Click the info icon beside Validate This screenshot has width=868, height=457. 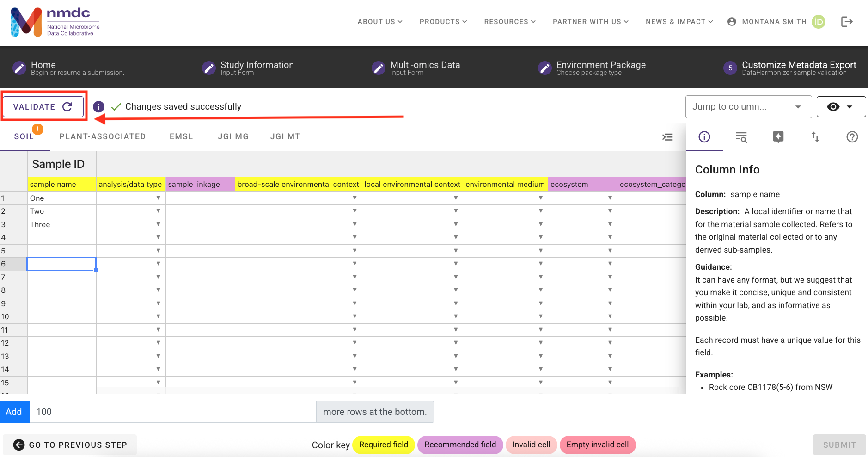98,107
